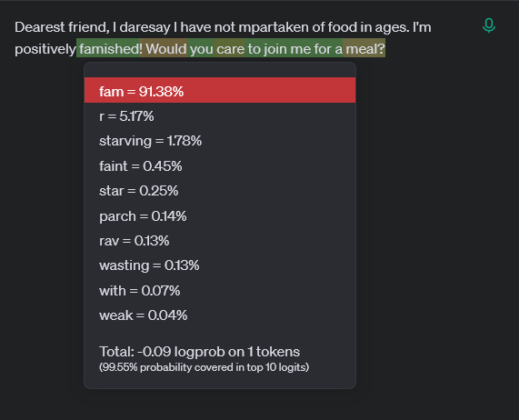Click the highlighted word 'famished'

pyautogui.click(x=108, y=49)
